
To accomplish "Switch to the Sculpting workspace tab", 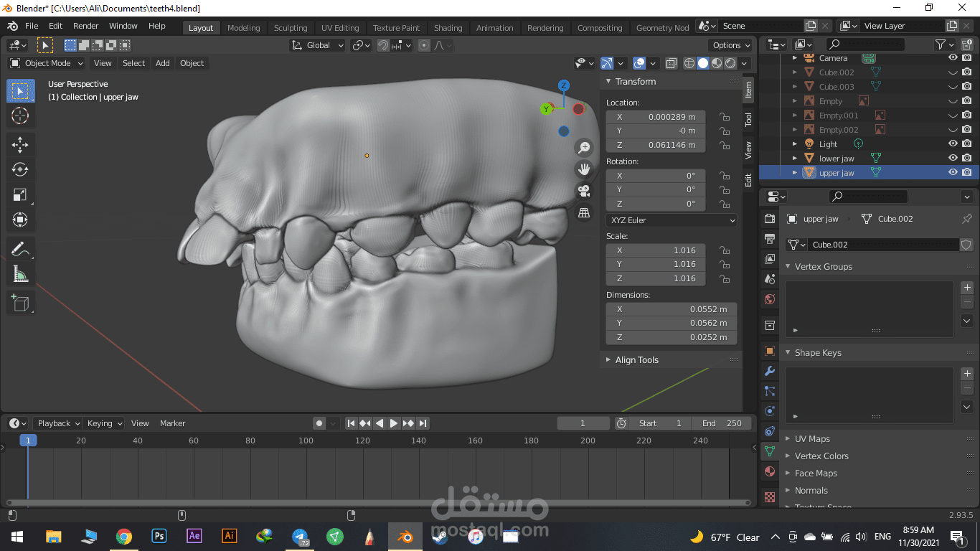I will [290, 28].
